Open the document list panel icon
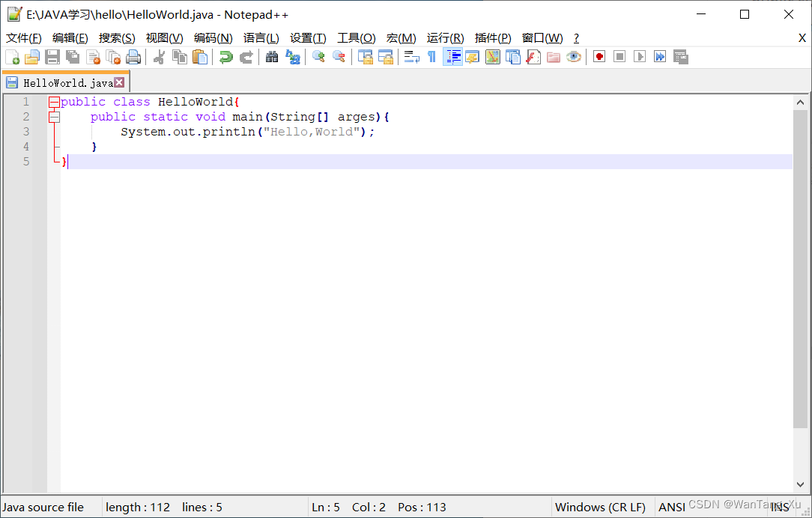Image resolution: width=812 pixels, height=518 pixels. (512, 57)
